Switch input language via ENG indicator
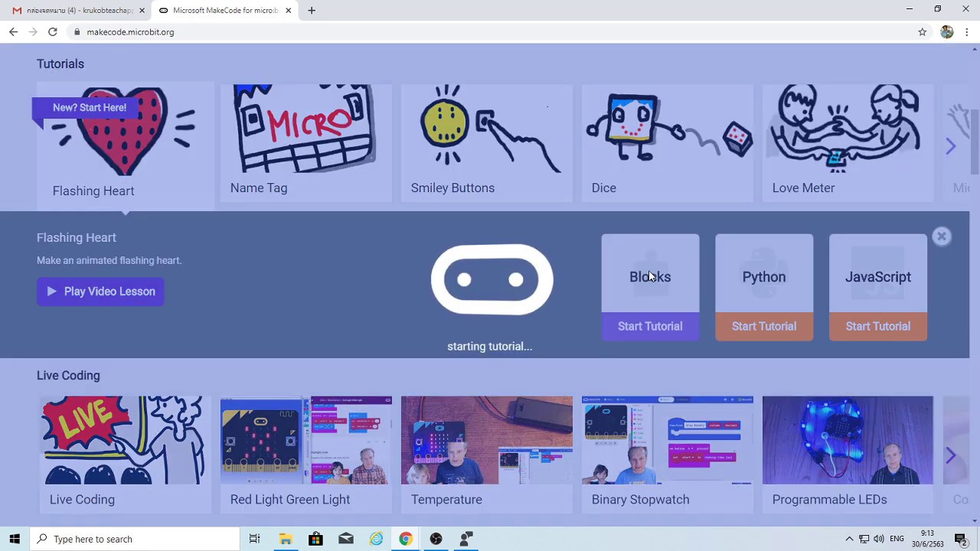Image resolution: width=980 pixels, height=551 pixels. [x=897, y=539]
